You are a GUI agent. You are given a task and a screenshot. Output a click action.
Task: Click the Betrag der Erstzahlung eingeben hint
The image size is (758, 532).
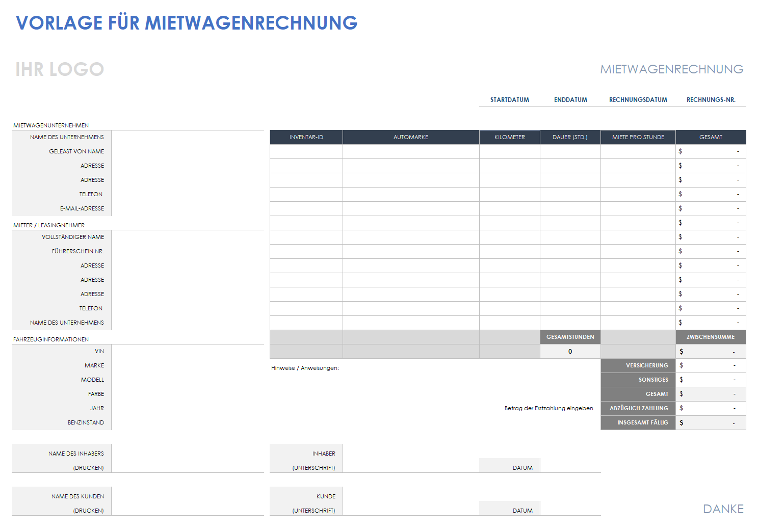(549, 408)
